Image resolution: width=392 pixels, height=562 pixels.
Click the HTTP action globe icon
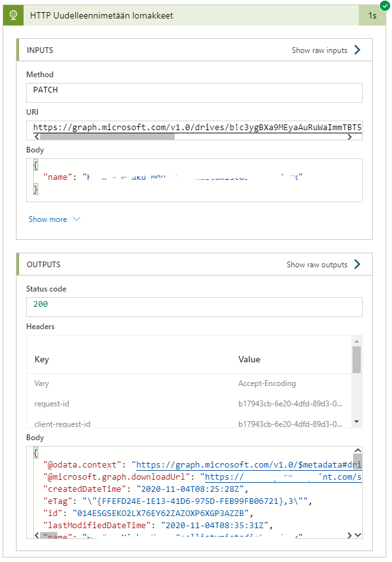click(13, 15)
